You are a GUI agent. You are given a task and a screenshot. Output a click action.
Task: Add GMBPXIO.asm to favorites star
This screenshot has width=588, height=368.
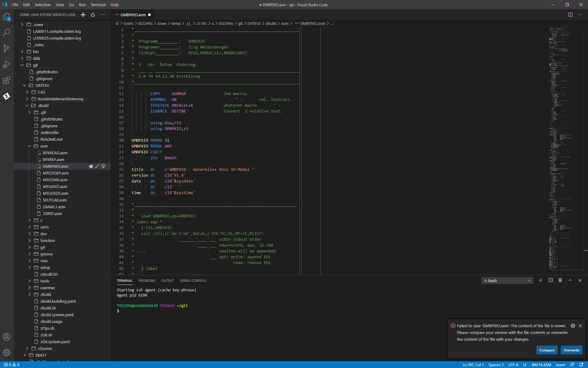(91, 166)
